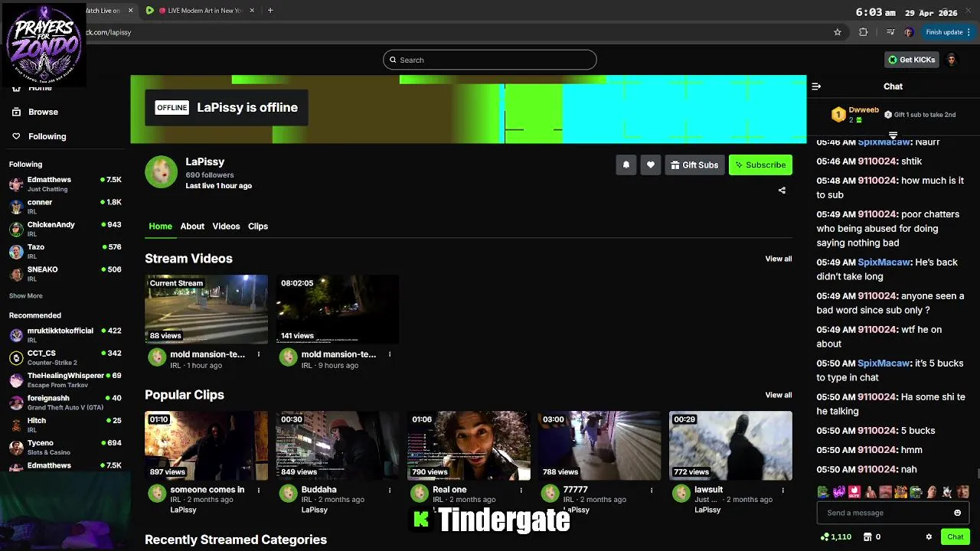This screenshot has width=980, height=551.
Task: Open a new browser tab with the plus icon
Action: tap(270, 11)
